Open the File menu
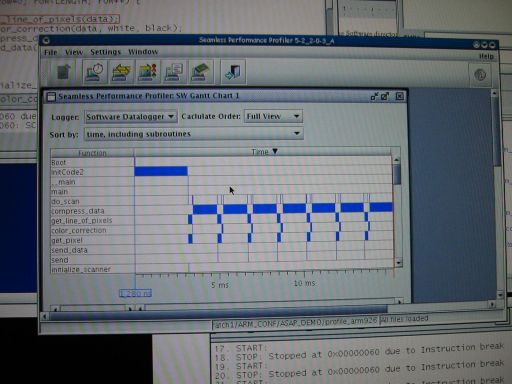The width and height of the screenshot is (512, 384). click(51, 52)
